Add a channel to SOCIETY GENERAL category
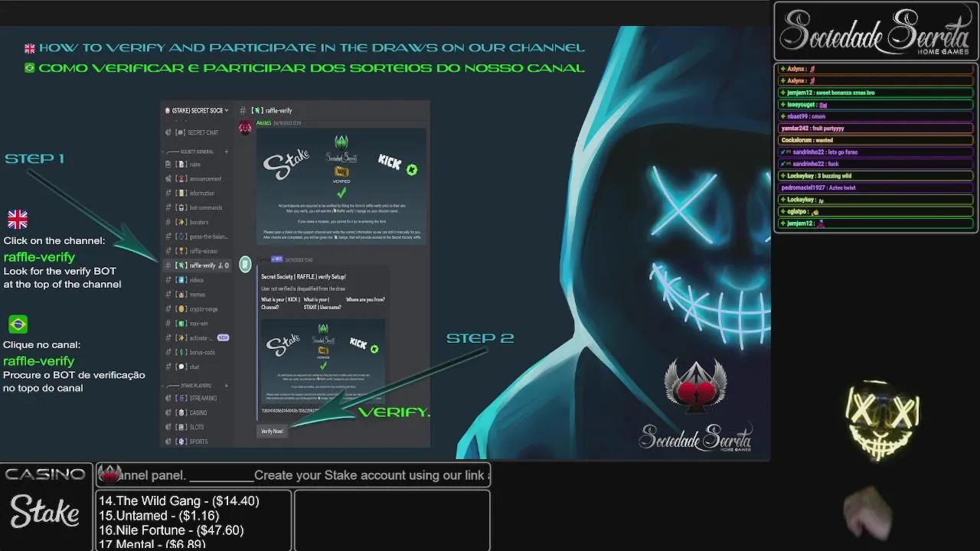Viewport: 980px width, 551px height. coord(227,152)
